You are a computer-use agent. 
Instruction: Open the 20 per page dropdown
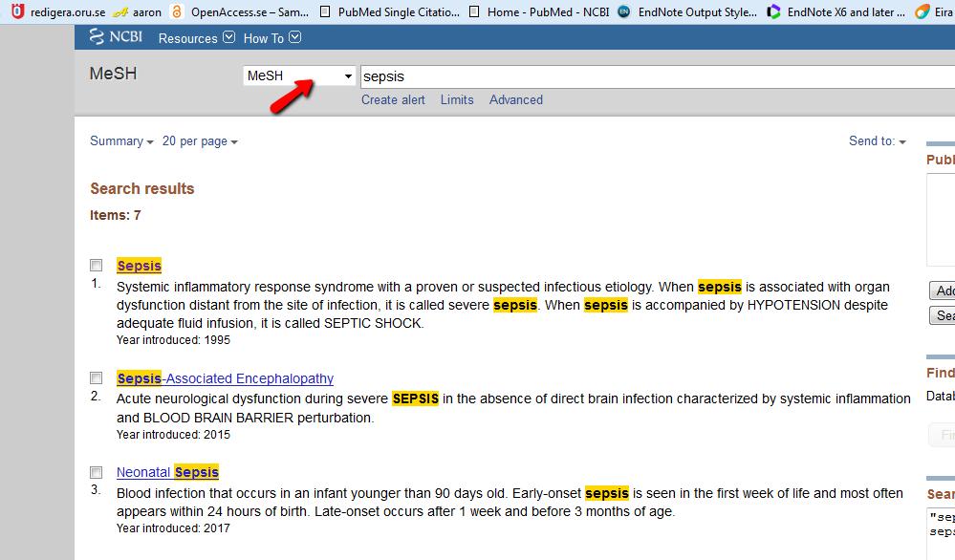[200, 141]
